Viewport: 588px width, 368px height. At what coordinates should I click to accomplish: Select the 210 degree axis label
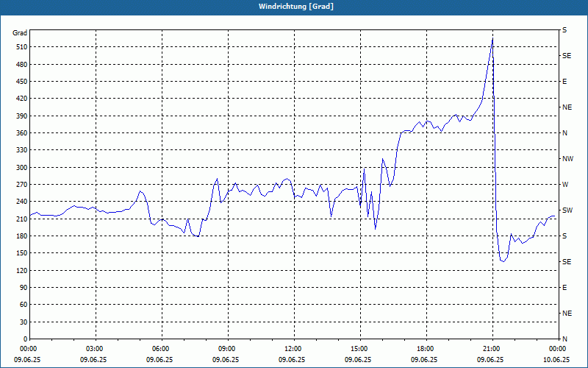tap(22, 219)
